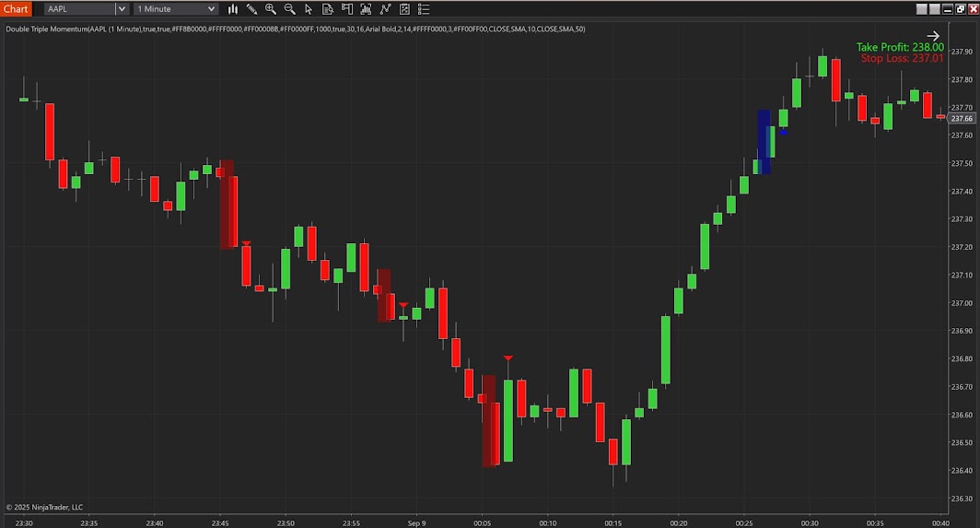Expand the AAPL instrument dropdown arrow
This screenshot has width=980, height=528.
121,9
